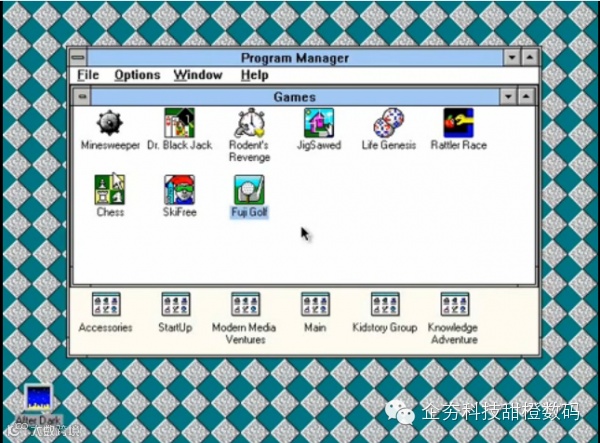
Task: Click the JigSawed label text
Action: [319, 145]
